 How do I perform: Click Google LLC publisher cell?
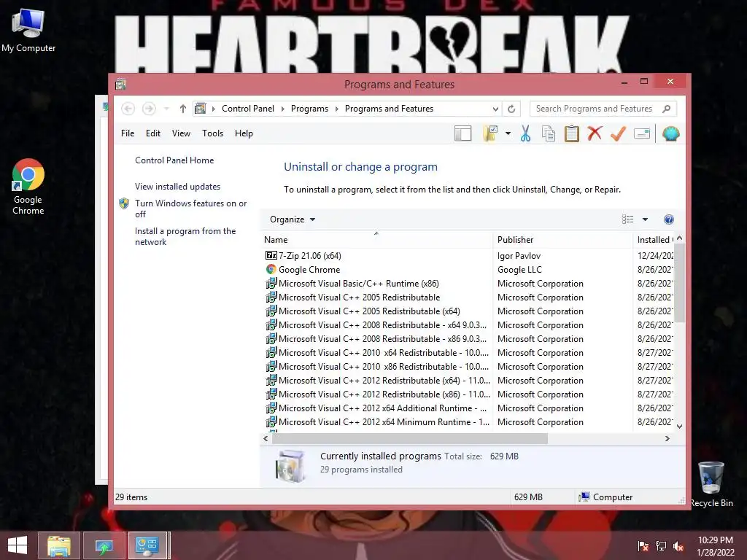(x=519, y=270)
